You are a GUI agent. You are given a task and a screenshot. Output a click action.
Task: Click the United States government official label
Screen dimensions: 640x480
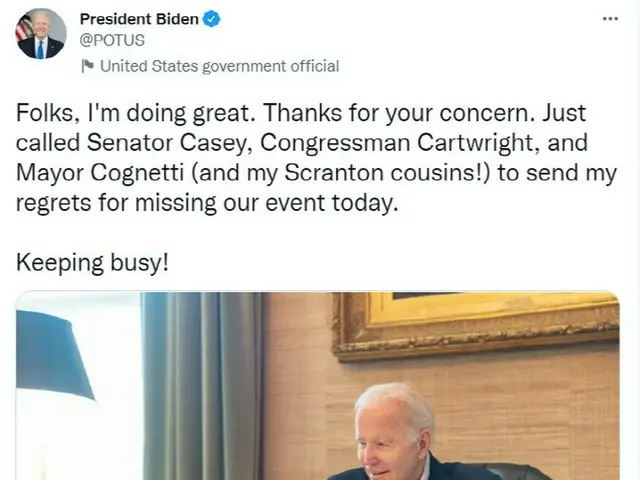click(x=220, y=66)
